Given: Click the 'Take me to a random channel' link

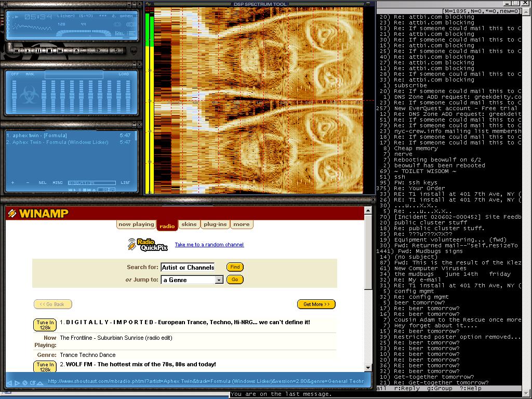Looking at the screenshot, I should coord(209,245).
